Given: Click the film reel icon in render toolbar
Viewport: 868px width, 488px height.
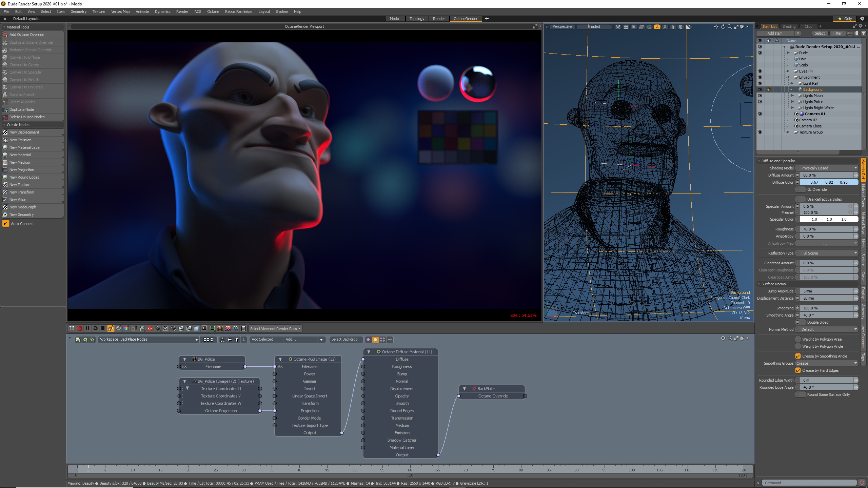Looking at the screenshot, I should pyautogui.click(x=236, y=328).
